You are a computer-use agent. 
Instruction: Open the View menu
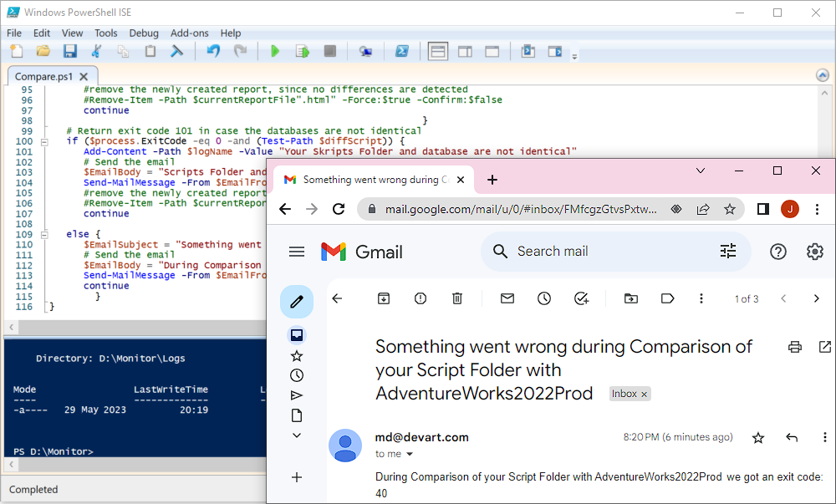tap(72, 33)
